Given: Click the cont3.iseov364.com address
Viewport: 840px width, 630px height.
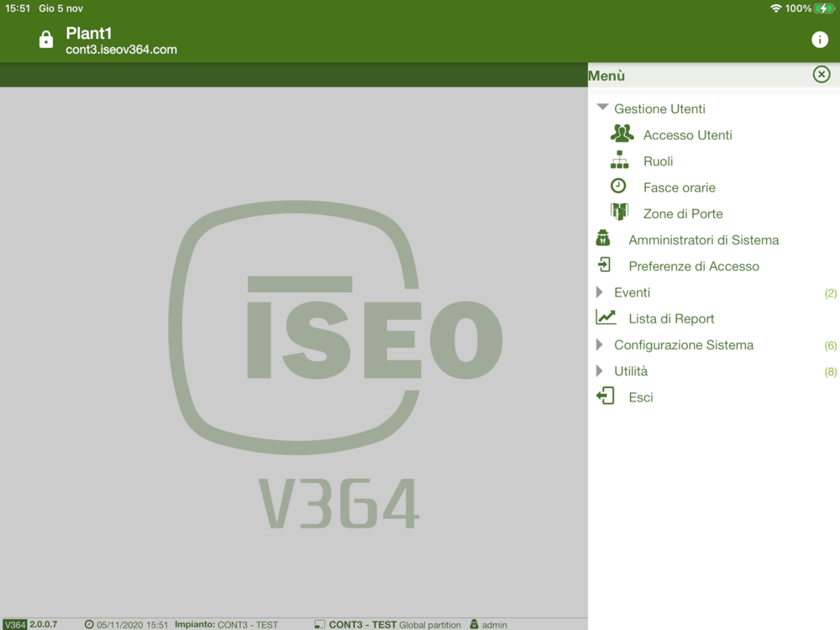Looking at the screenshot, I should click(x=122, y=50).
